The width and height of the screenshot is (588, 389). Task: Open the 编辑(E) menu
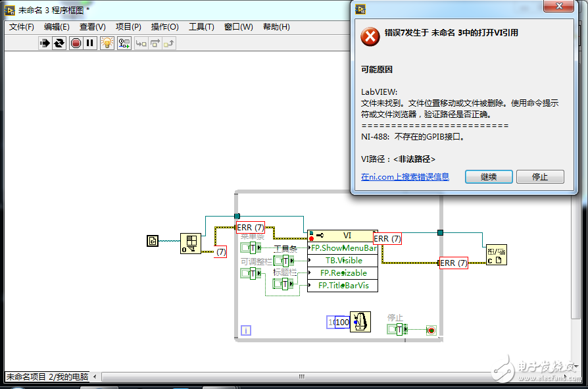pyautogui.click(x=57, y=27)
